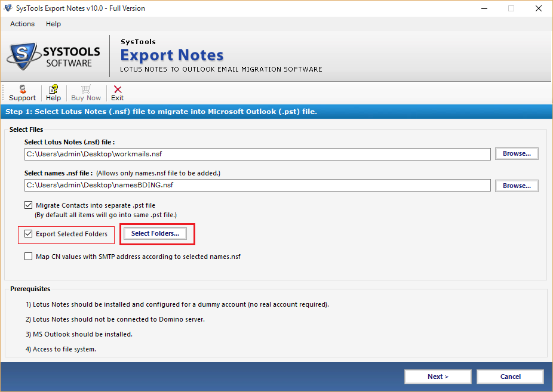Click the title bar application icon
Screen dimensions: 553x392
click(x=8, y=8)
